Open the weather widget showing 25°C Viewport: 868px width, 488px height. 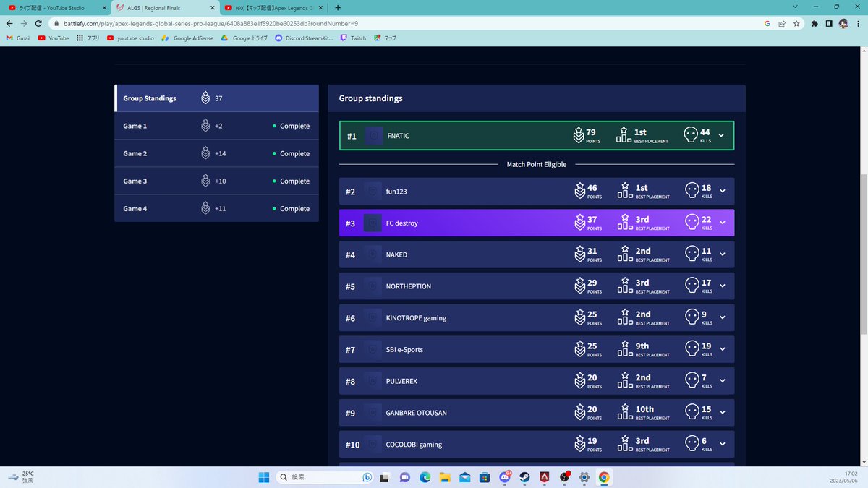point(20,477)
